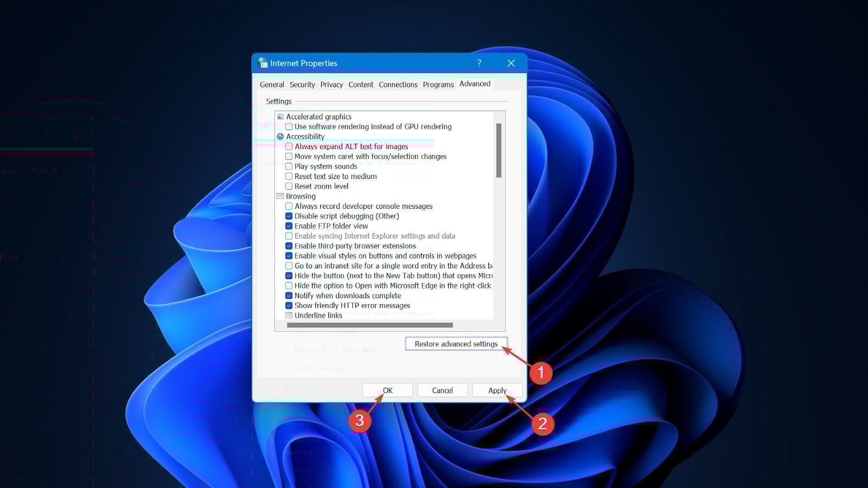
Task: Click the Internet Properties title text
Action: tap(304, 63)
